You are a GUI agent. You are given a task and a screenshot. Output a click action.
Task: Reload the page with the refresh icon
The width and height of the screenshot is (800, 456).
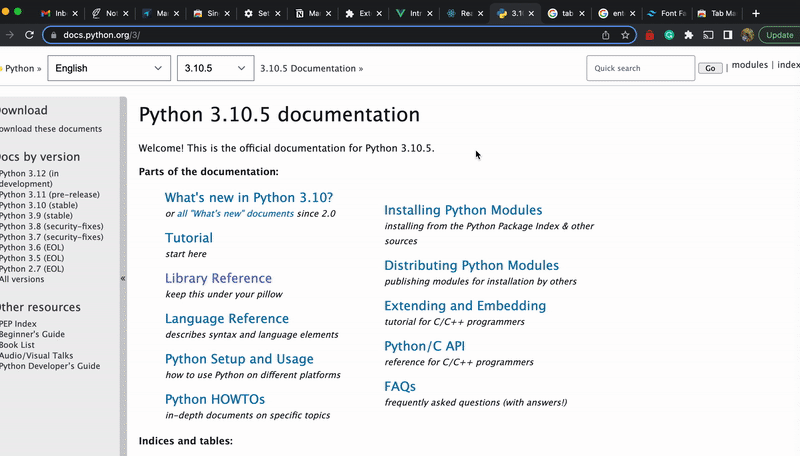(x=29, y=35)
